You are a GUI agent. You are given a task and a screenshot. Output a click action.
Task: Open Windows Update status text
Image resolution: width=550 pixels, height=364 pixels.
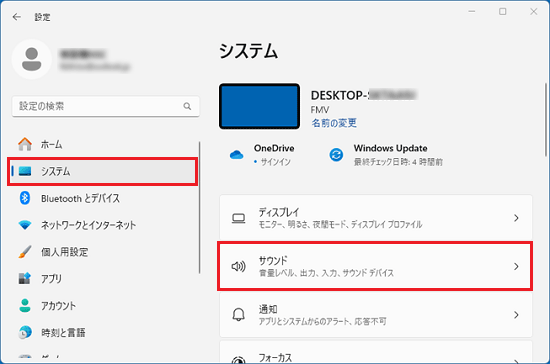point(398,162)
